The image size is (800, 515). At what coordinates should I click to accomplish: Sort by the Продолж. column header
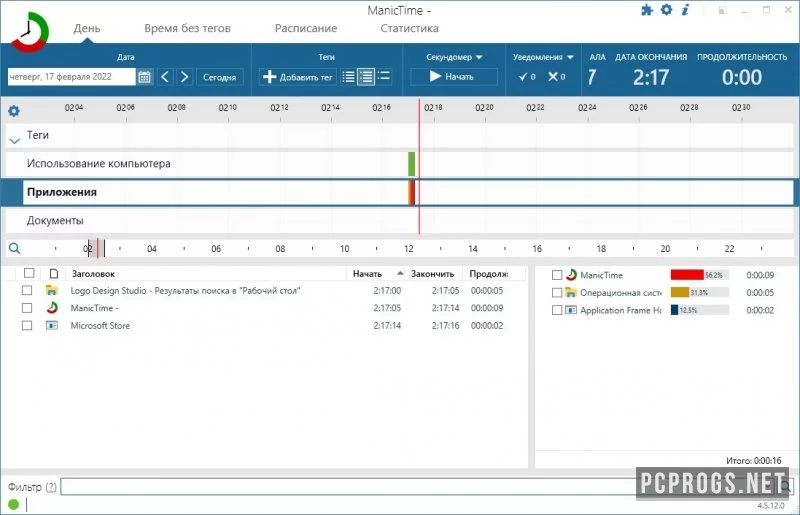(x=488, y=274)
